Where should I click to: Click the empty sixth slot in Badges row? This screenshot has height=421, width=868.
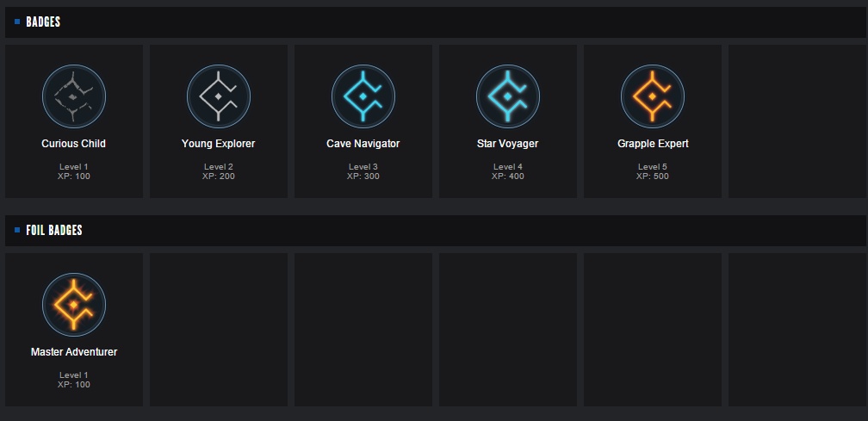pos(797,121)
